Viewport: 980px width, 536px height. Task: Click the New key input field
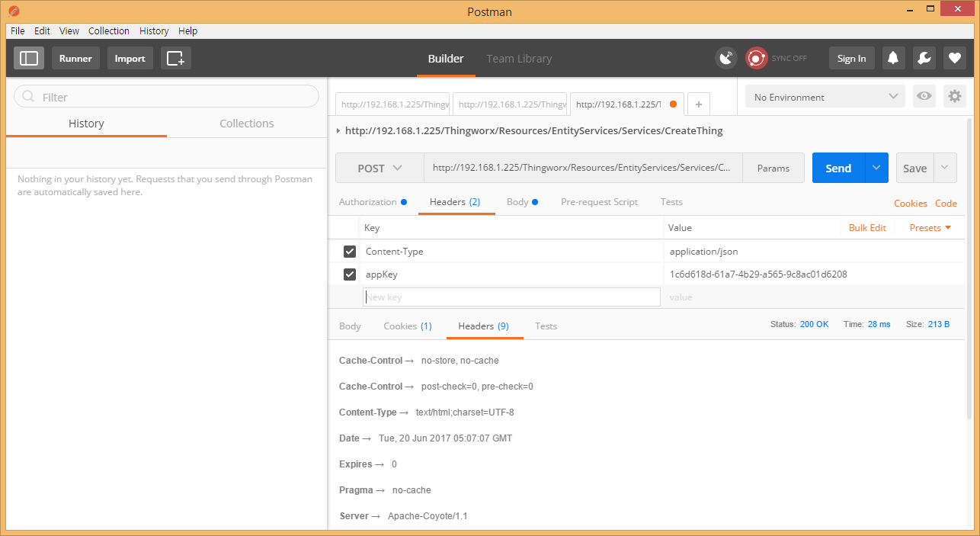coord(511,297)
